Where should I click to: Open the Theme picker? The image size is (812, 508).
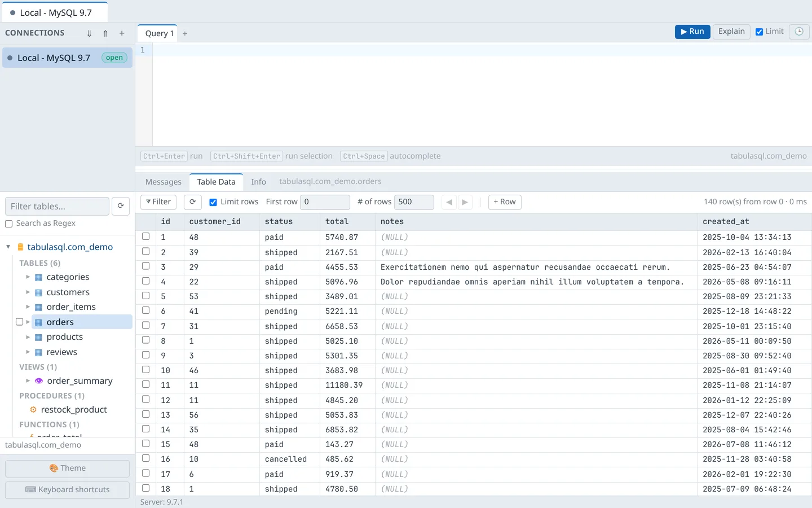click(67, 468)
